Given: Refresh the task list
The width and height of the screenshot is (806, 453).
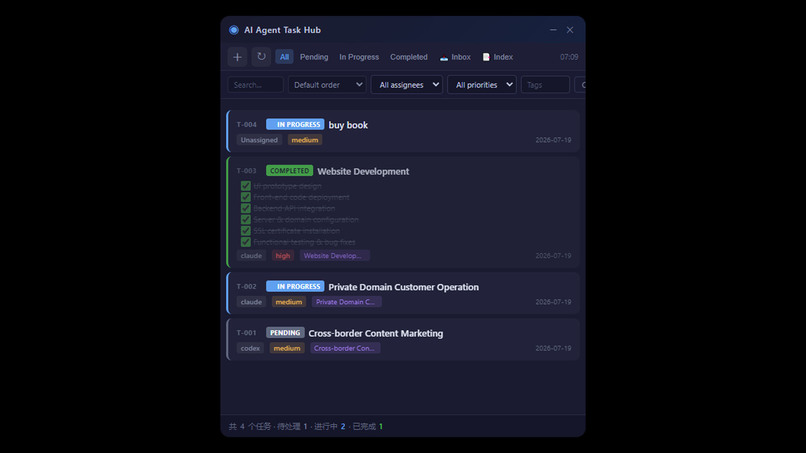Looking at the screenshot, I should (x=261, y=57).
